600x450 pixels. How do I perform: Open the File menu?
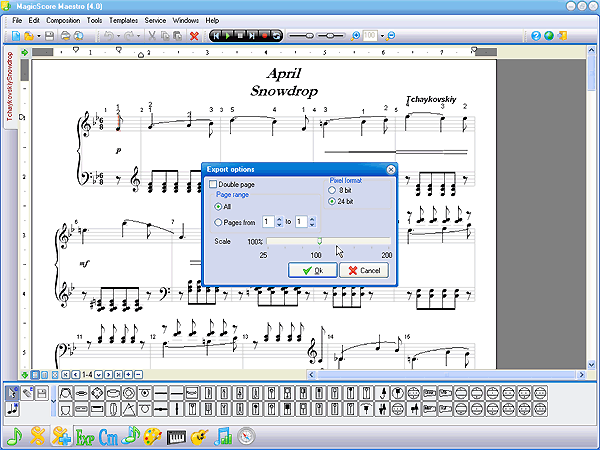coord(17,20)
